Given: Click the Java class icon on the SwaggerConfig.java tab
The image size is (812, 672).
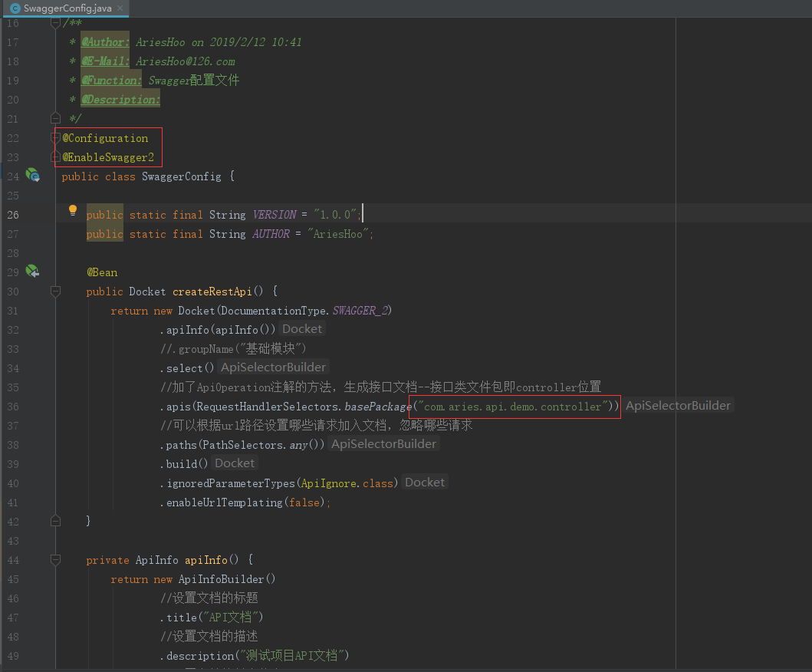Looking at the screenshot, I should 15,8.
